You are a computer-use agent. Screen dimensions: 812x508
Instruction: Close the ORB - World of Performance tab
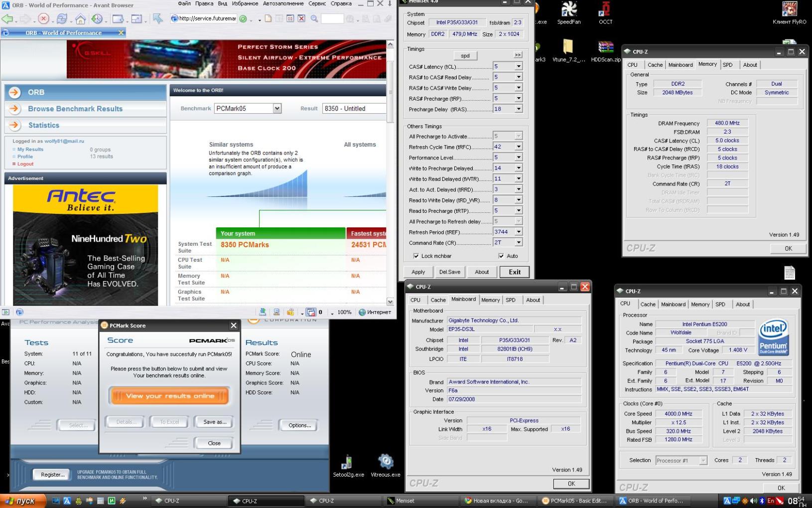[x=121, y=33]
